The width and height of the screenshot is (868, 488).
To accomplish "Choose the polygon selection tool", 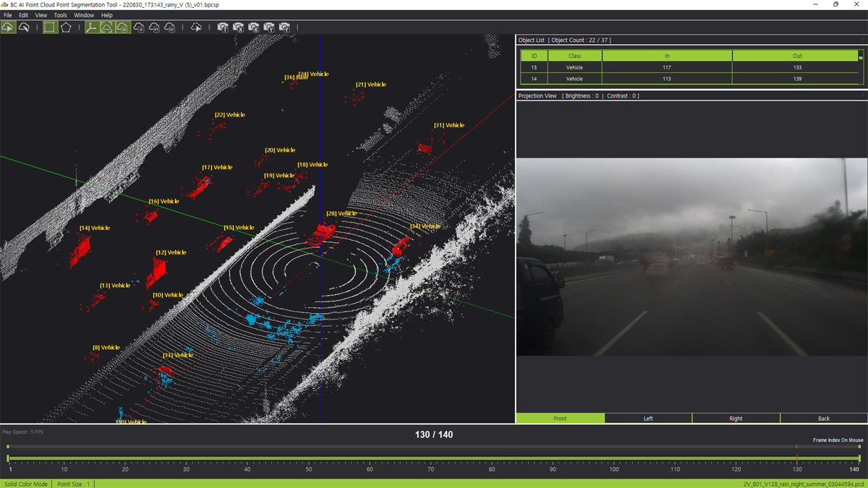I will coord(65,27).
